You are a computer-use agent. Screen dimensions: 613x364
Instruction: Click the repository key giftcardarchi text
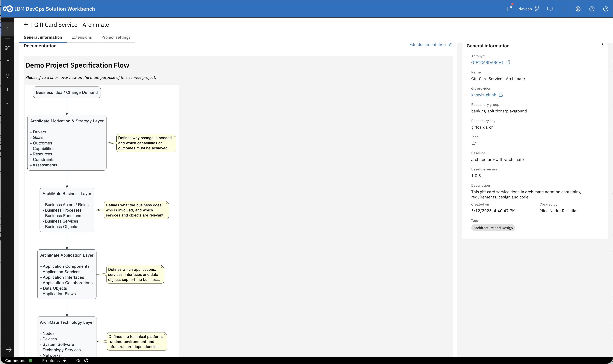point(483,127)
